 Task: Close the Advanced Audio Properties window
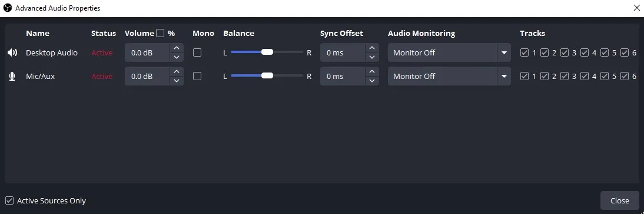tap(636, 8)
